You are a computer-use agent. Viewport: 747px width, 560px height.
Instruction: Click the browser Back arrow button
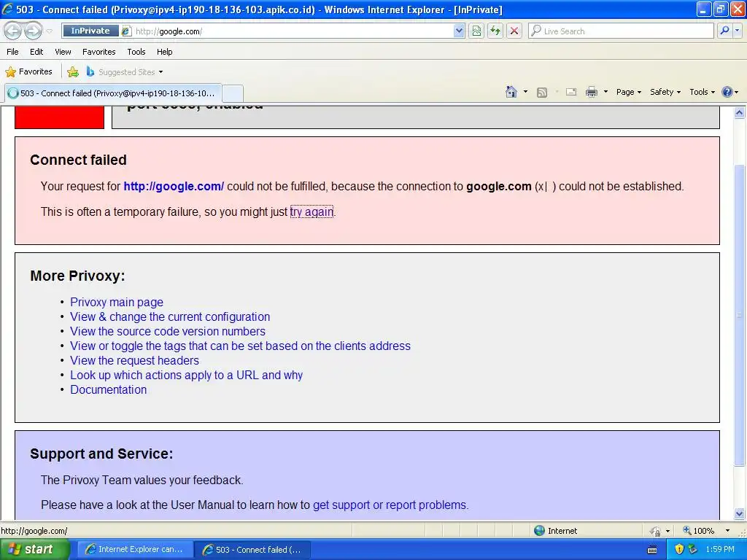pos(13,31)
